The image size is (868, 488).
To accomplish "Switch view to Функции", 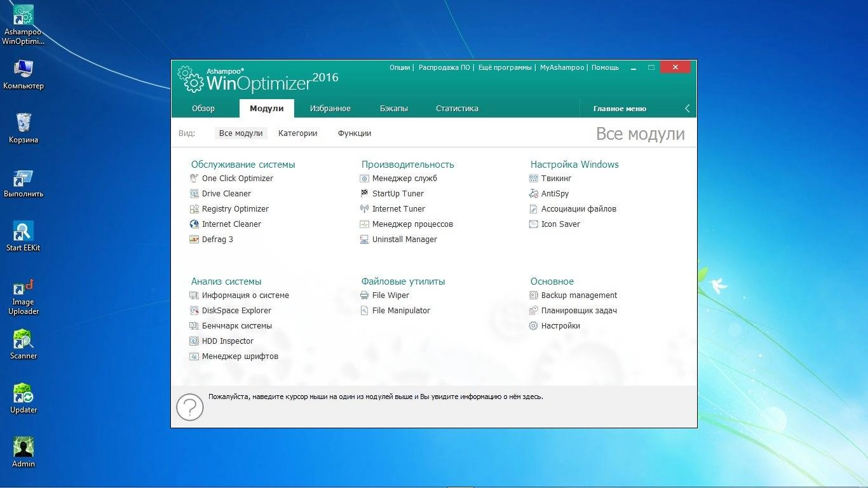I will click(x=355, y=133).
